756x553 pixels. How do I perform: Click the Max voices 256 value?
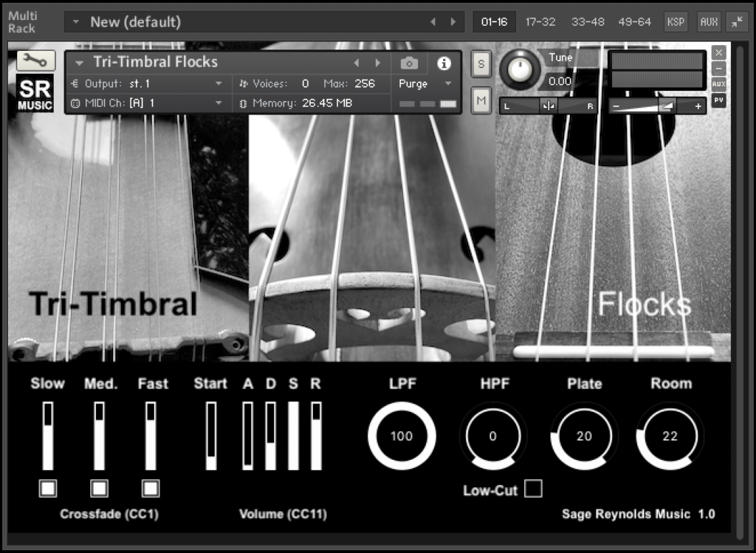point(365,84)
